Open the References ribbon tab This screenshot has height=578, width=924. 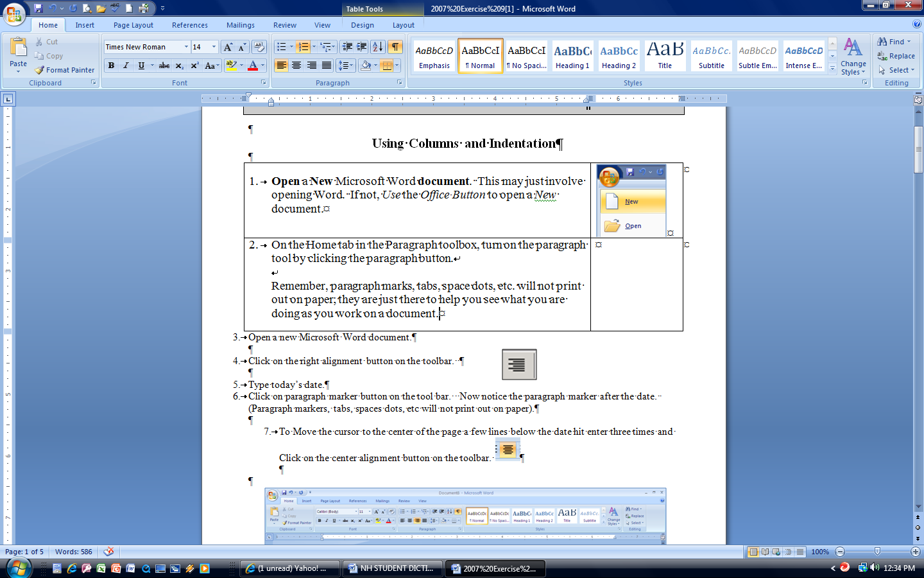click(x=190, y=25)
